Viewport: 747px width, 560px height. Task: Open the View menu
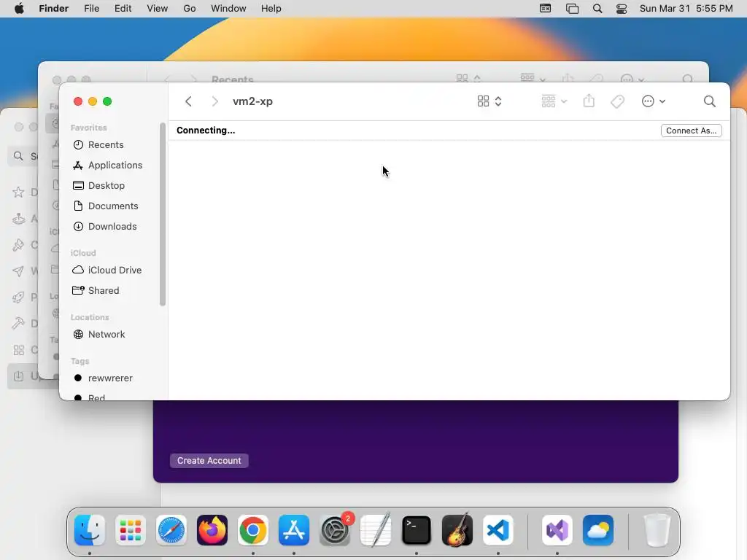click(158, 9)
